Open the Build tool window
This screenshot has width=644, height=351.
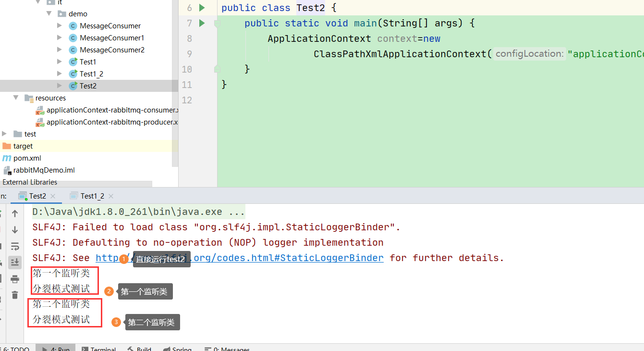[x=139, y=349]
